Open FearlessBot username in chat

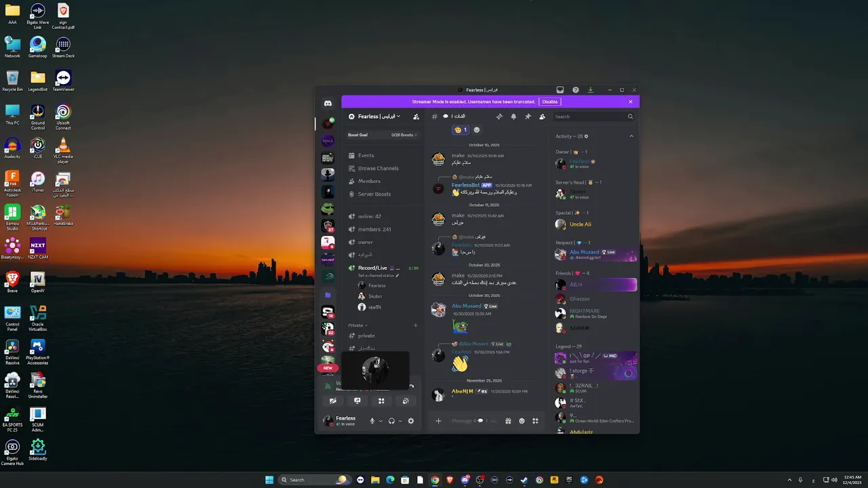point(466,185)
